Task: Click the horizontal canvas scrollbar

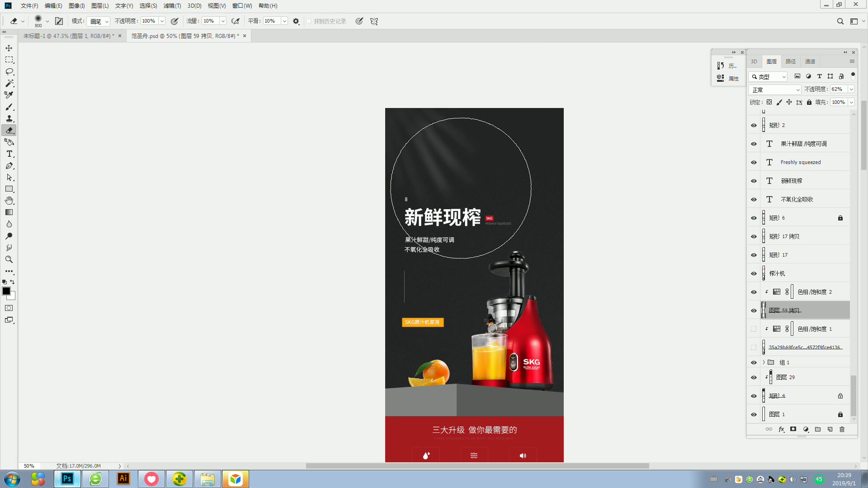Action: pyautogui.click(x=477, y=466)
